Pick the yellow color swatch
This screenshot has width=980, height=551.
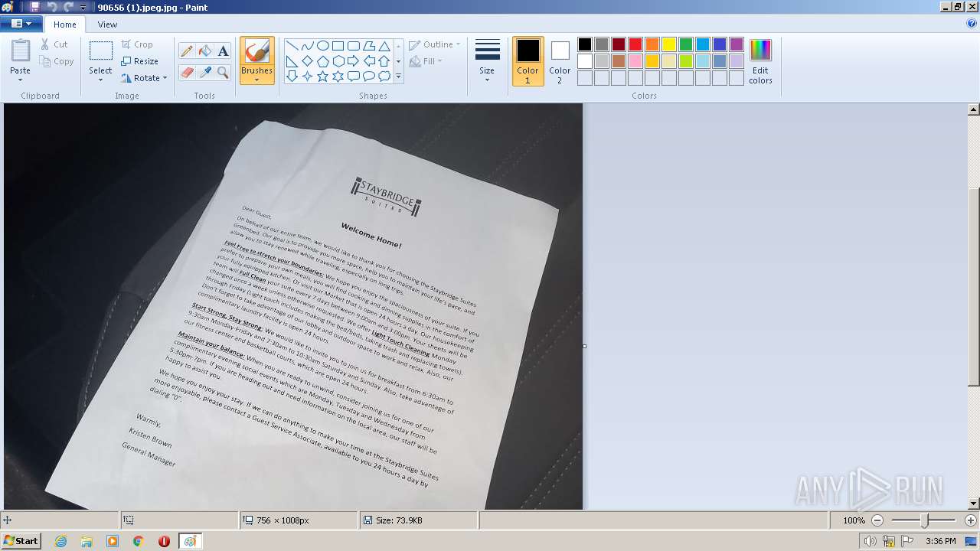tap(669, 44)
